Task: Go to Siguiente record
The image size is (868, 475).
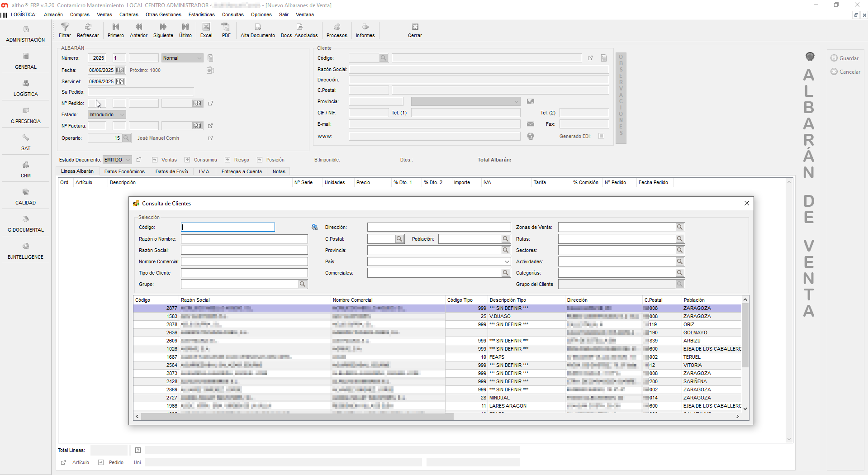Action: pos(163,28)
